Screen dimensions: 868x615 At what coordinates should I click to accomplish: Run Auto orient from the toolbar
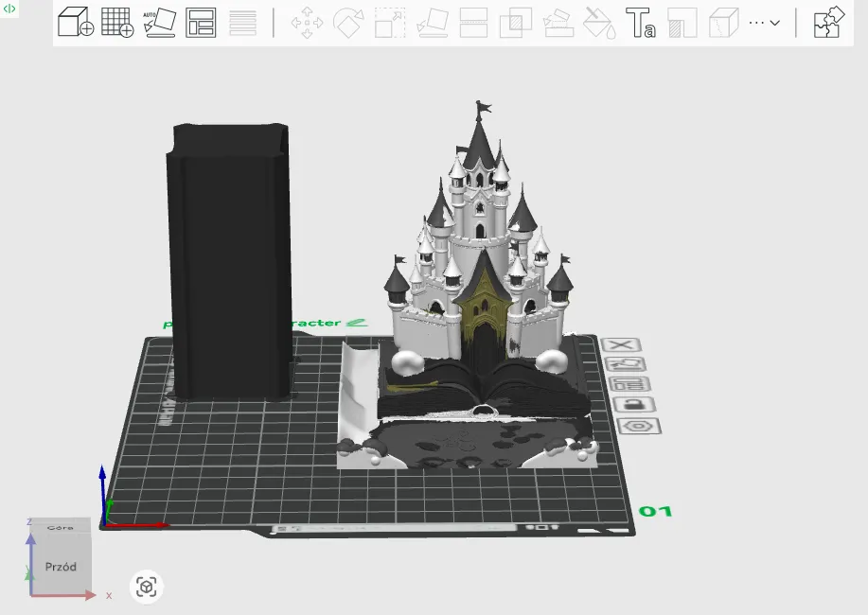coord(159,22)
